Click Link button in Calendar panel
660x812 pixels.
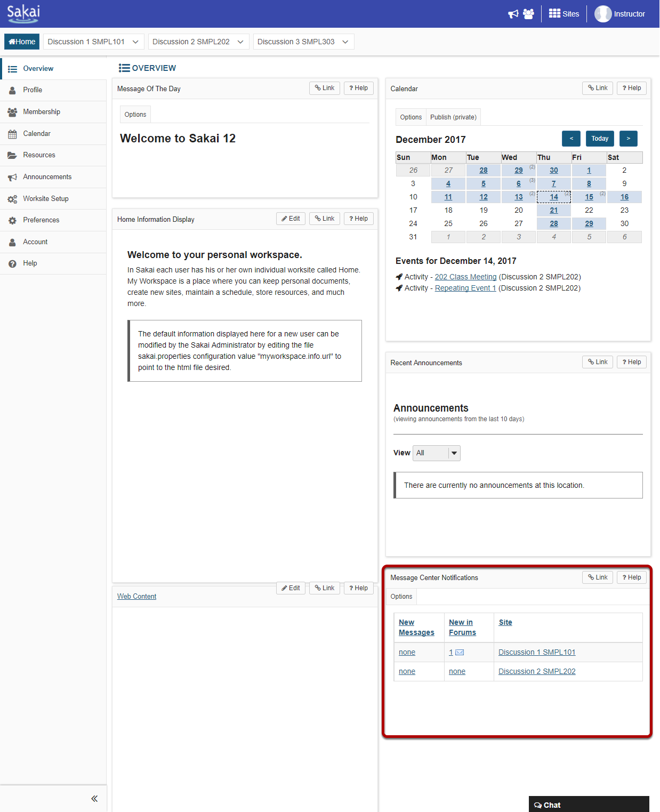tap(598, 88)
